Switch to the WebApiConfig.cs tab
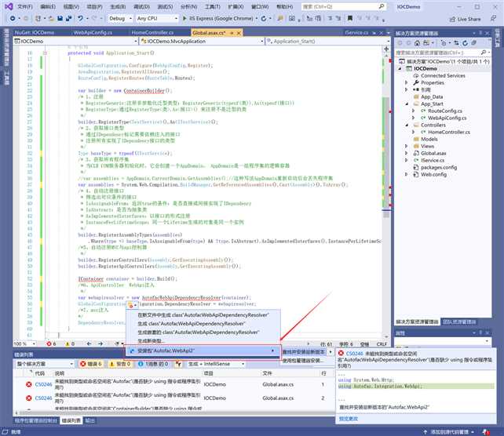 tap(93, 33)
